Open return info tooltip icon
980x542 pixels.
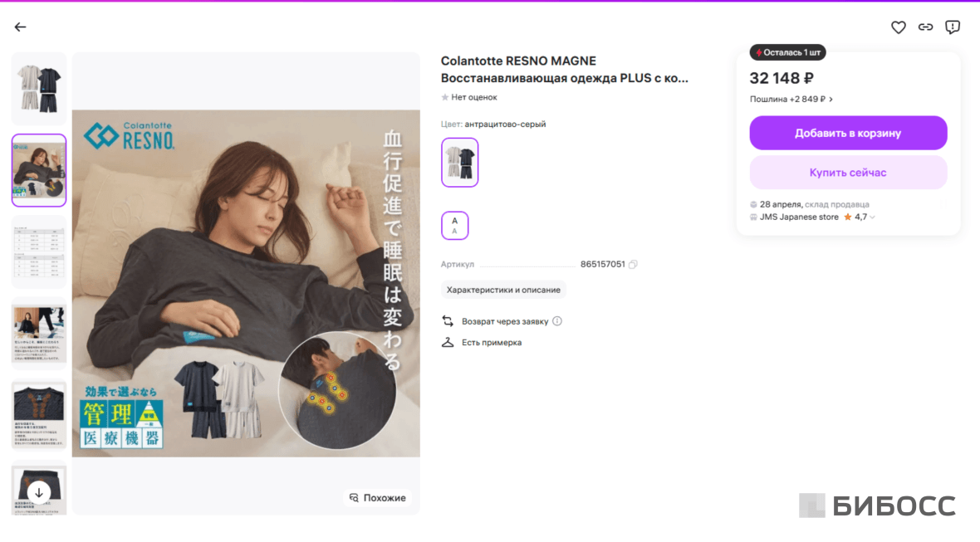(557, 321)
